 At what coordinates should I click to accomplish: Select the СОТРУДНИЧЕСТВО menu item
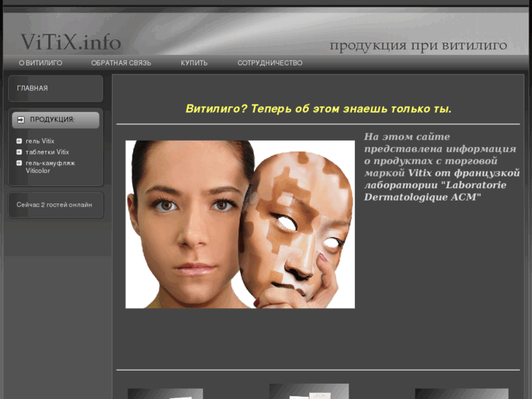click(x=270, y=63)
